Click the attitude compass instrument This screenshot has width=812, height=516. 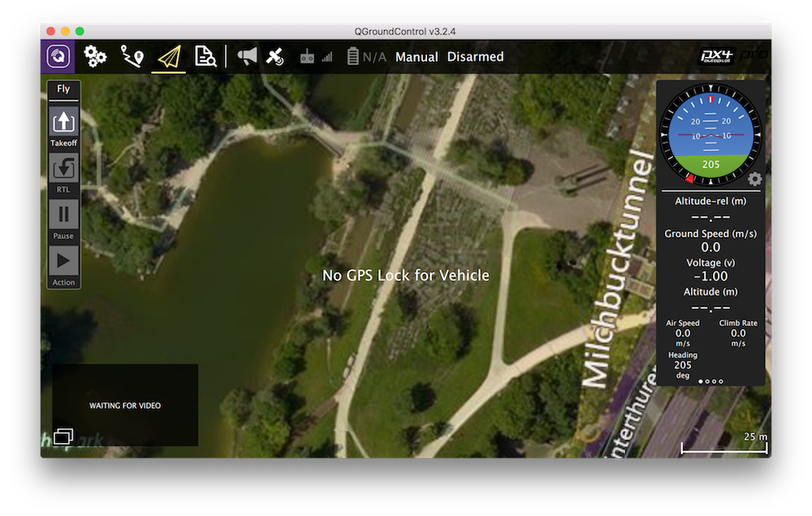(710, 135)
